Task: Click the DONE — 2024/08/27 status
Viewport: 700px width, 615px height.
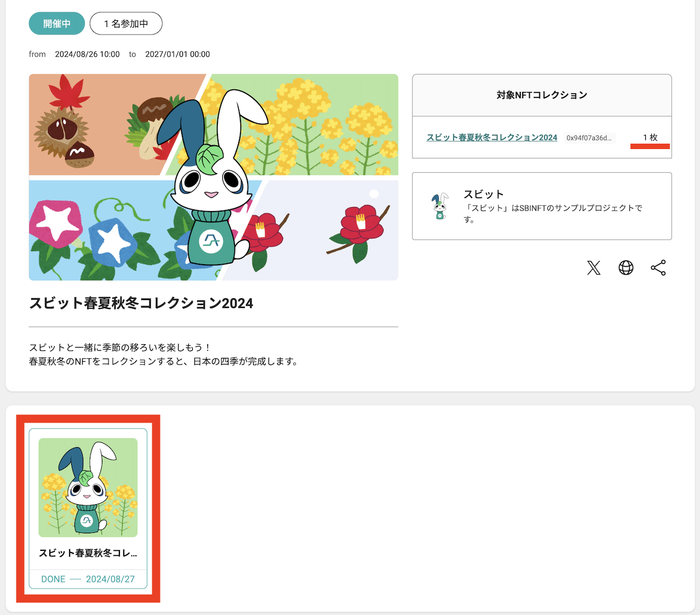Action: tap(88, 579)
